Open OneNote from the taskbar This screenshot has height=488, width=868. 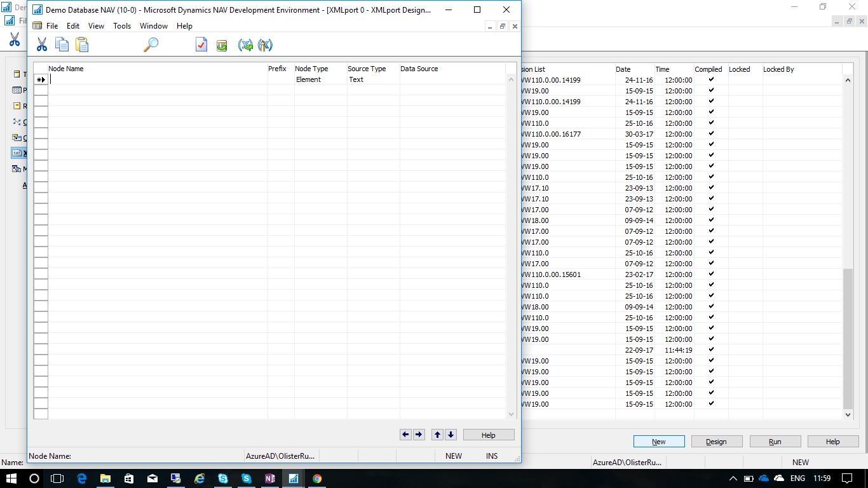270,478
